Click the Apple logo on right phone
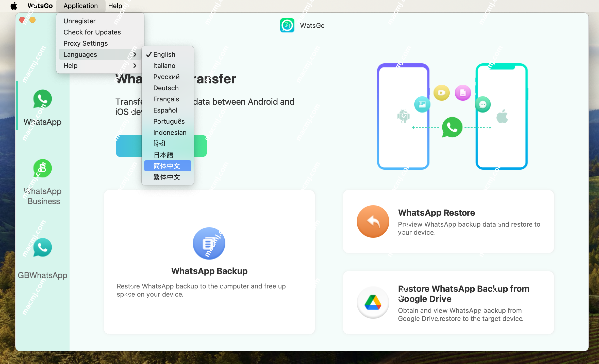Viewport: 599px width, 364px height. click(x=502, y=116)
